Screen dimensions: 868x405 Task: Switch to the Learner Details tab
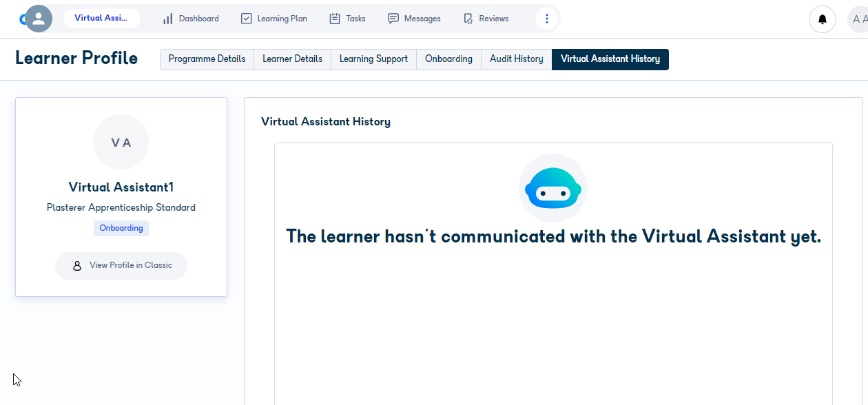click(292, 59)
